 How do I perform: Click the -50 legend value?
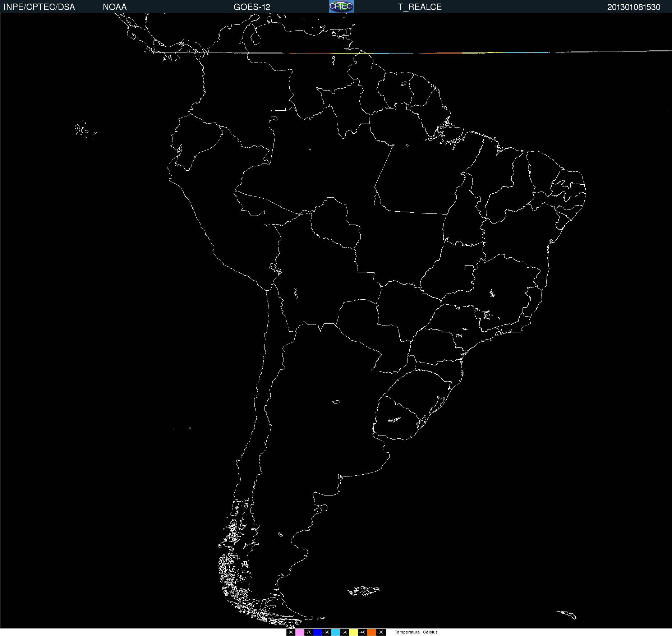(345, 632)
